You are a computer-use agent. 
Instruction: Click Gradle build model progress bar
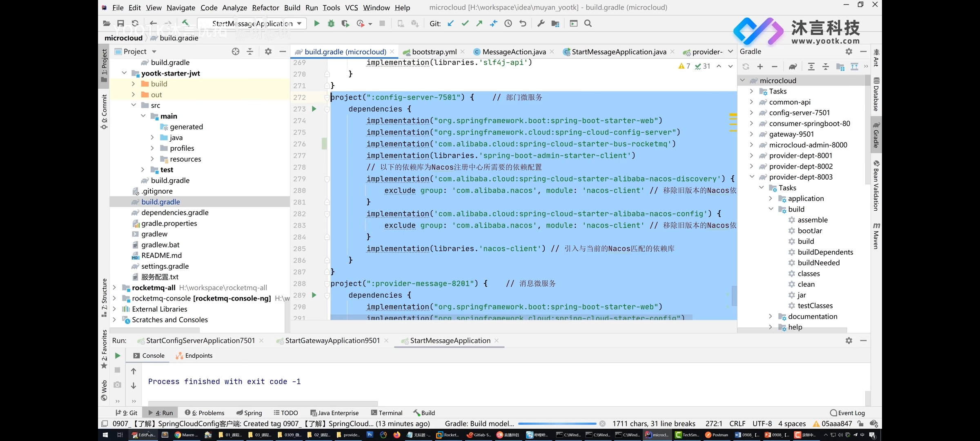tap(557, 424)
